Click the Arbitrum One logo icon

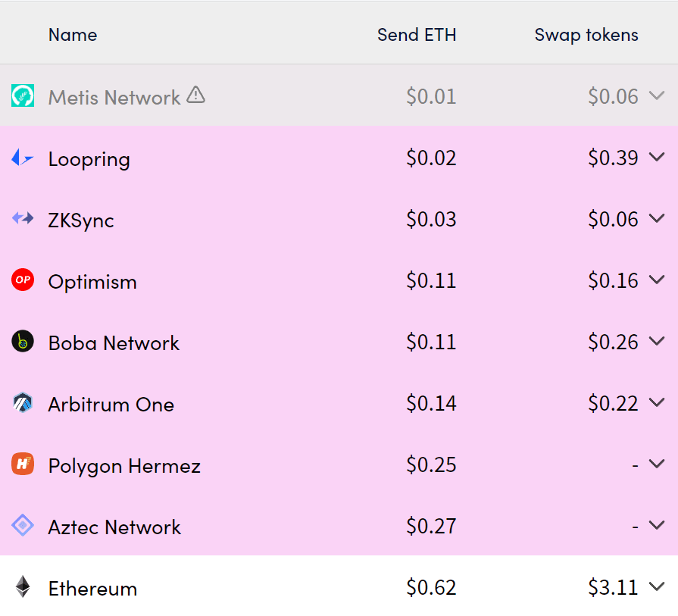(23, 403)
